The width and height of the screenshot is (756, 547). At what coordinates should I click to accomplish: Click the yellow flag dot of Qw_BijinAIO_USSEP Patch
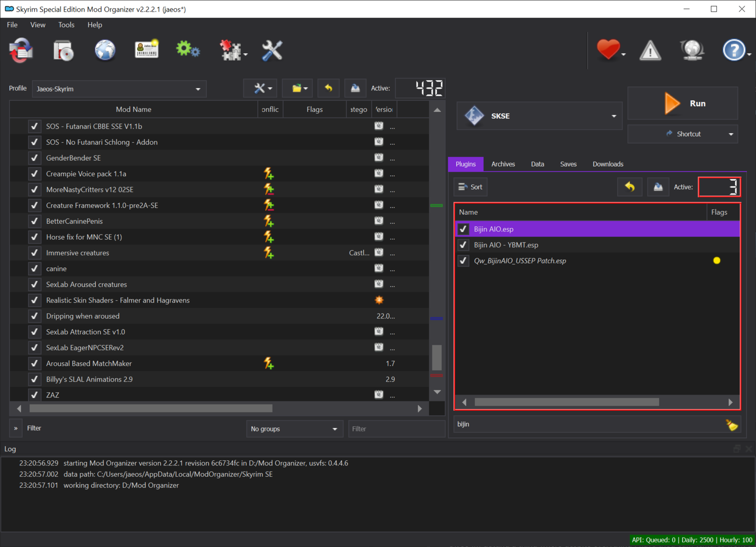716,260
